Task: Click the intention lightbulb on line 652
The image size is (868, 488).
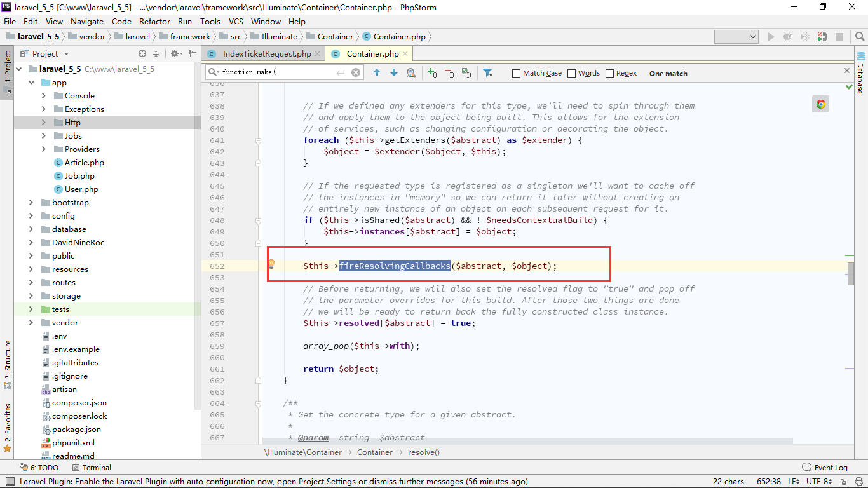Action: click(271, 264)
